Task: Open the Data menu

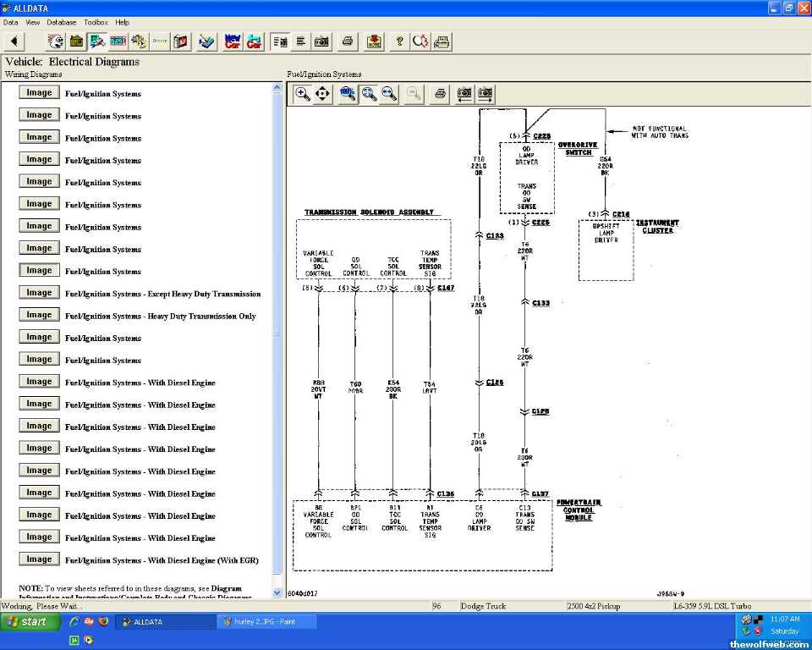Action: click(10, 22)
